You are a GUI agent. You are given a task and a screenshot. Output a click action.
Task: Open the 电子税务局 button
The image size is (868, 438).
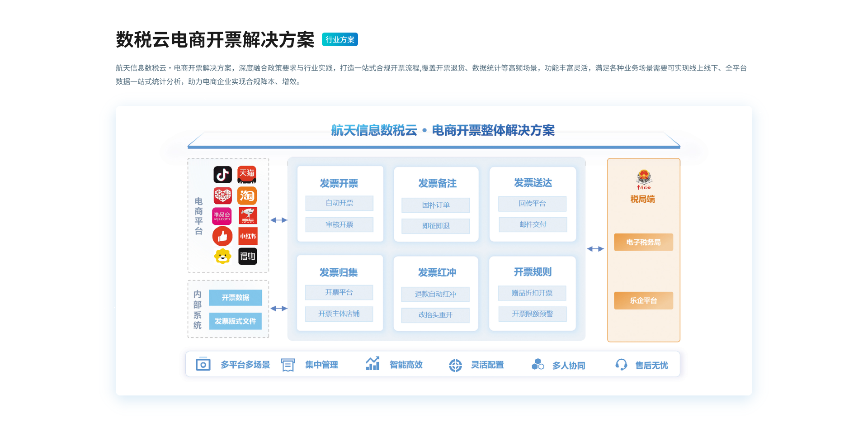pyautogui.click(x=643, y=242)
